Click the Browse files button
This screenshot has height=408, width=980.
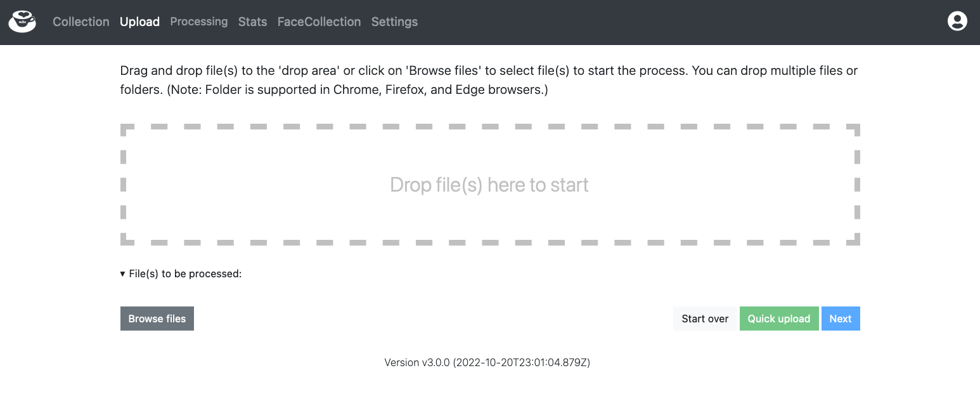[x=157, y=318]
